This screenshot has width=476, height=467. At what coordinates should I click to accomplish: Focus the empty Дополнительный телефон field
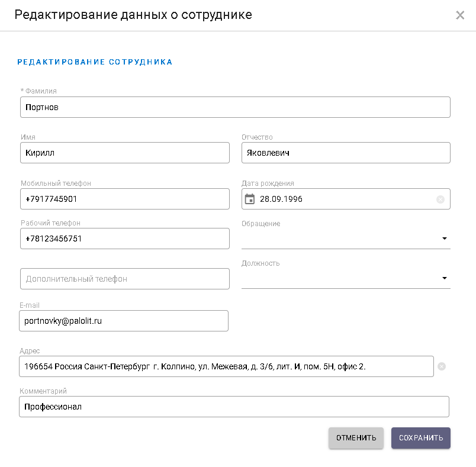(125, 279)
